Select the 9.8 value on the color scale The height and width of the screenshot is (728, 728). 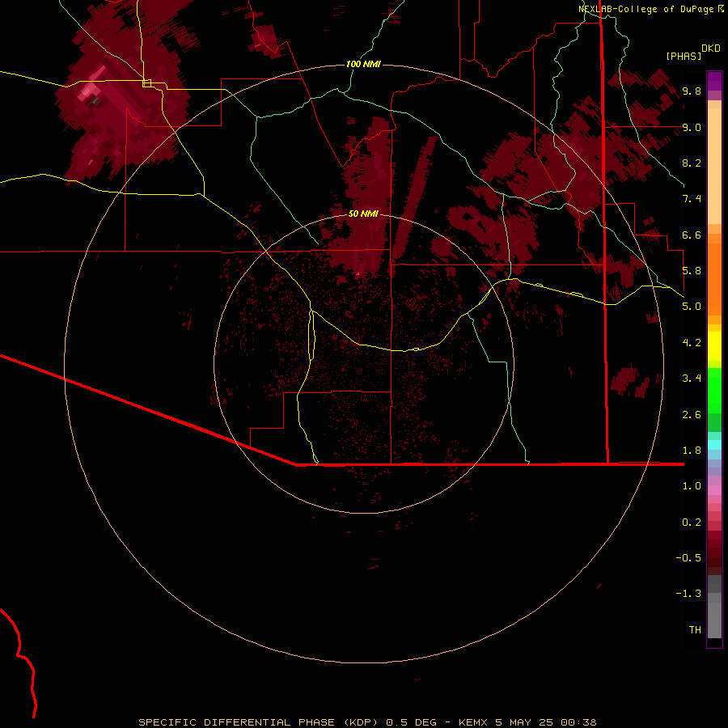point(692,91)
